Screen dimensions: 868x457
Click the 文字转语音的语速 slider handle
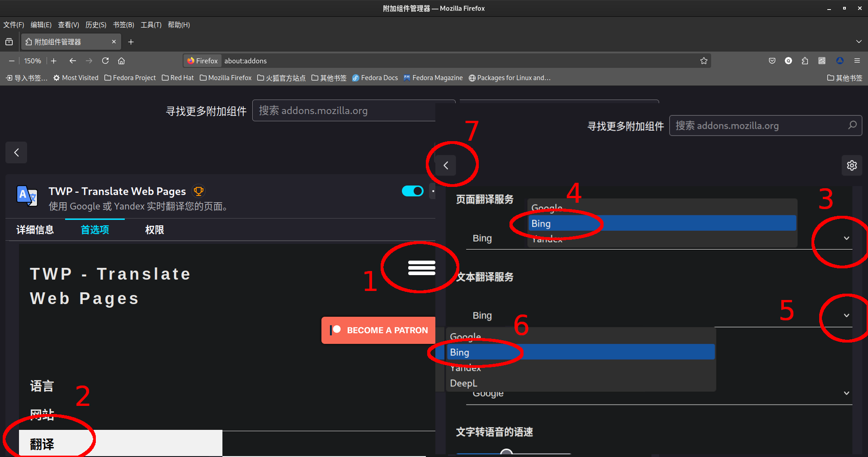click(506, 452)
